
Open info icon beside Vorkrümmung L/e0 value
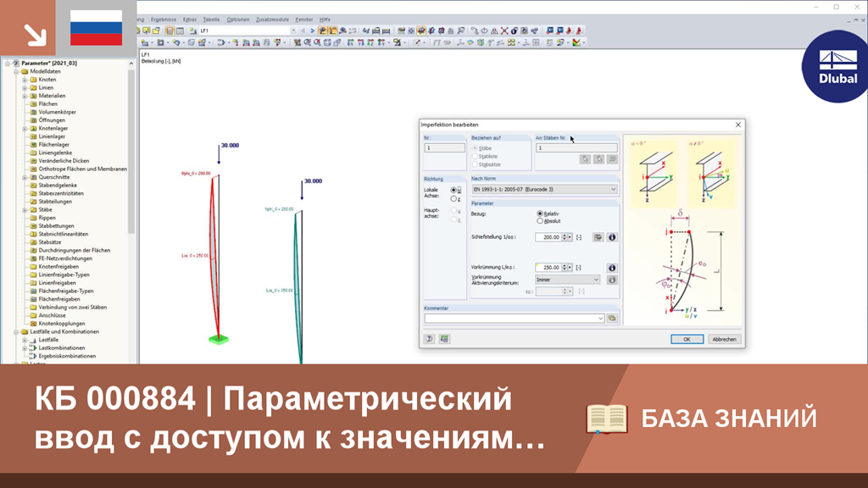[x=612, y=268]
